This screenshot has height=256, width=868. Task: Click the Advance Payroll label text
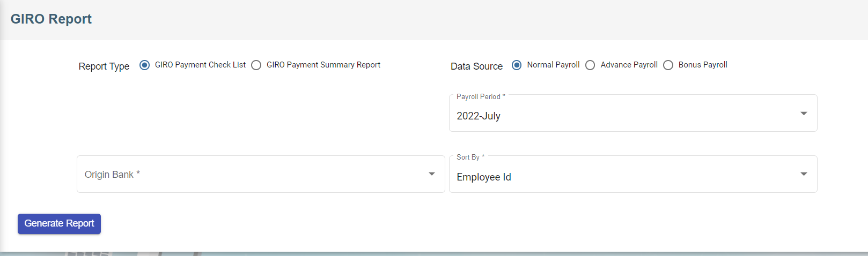[x=629, y=65]
